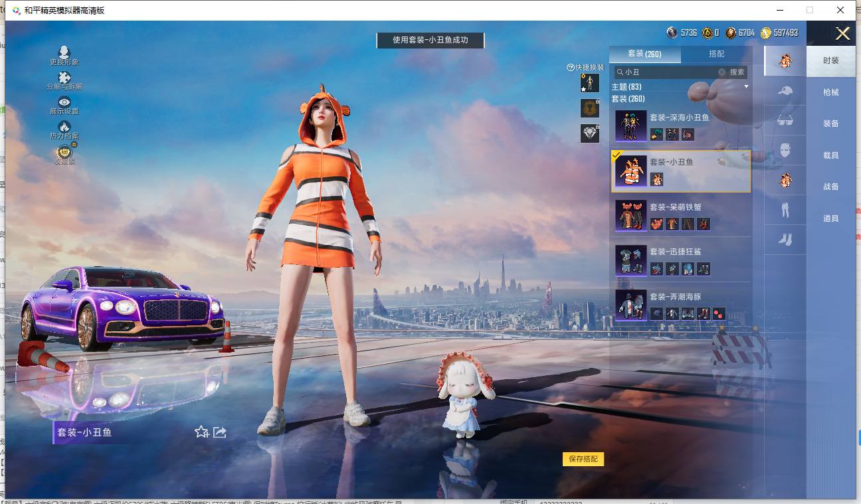The height and width of the screenshot is (504, 861).
Task: Open the 道具 category tab
Action: 831,218
